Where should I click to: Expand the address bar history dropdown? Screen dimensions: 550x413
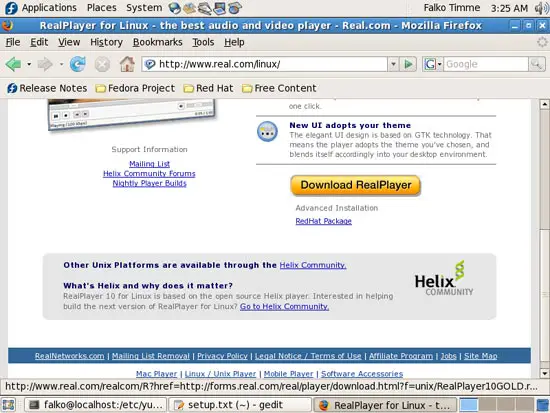click(x=393, y=64)
